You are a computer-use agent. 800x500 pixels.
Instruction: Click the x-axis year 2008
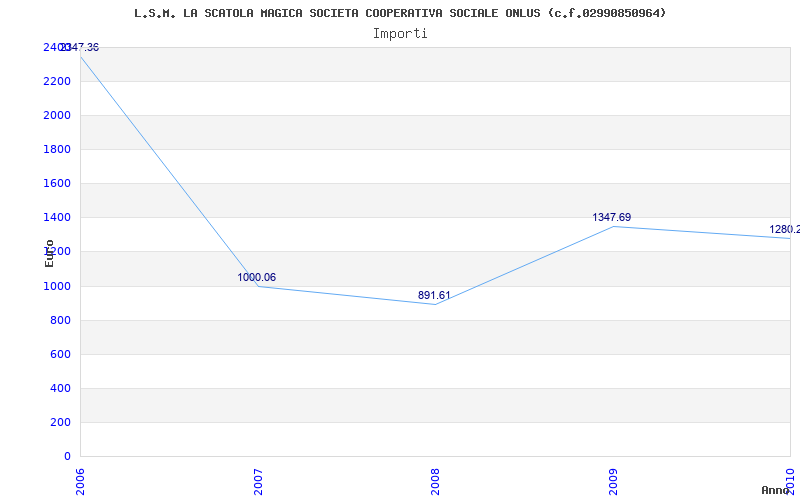point(435,482)
